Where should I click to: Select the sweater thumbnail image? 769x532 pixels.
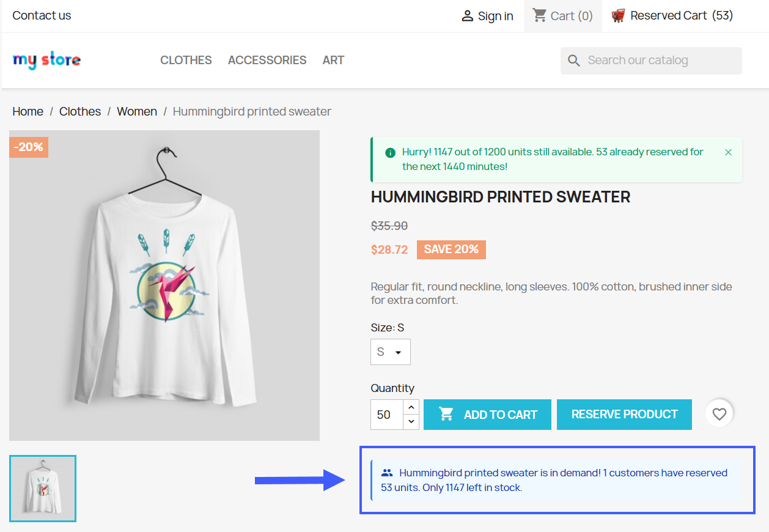click(43, 488)
